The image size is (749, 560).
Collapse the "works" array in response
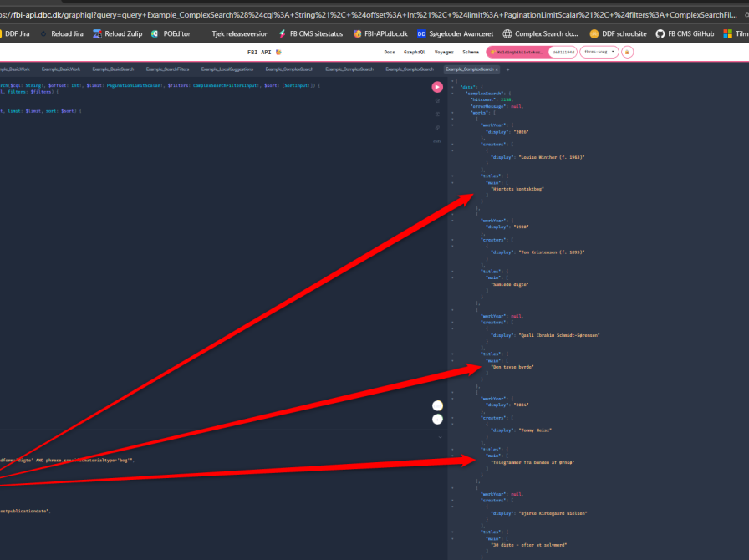tap(452, 113)
